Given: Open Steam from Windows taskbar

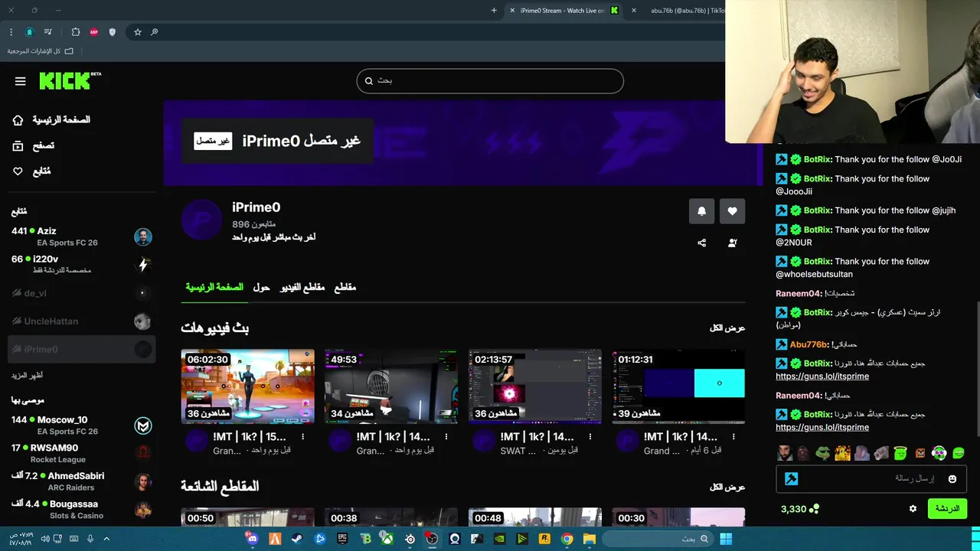Looking at the screenshot, I should click(x=297, y=539).
